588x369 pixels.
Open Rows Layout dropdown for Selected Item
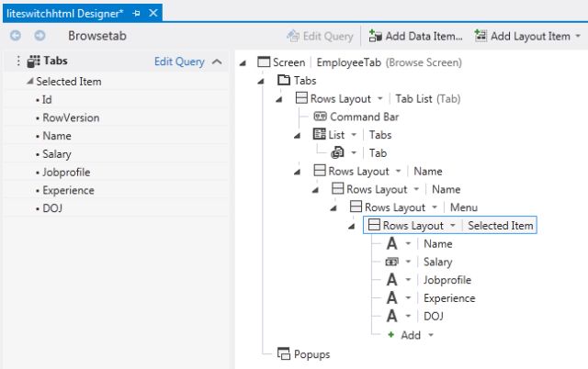pos(453,226)
